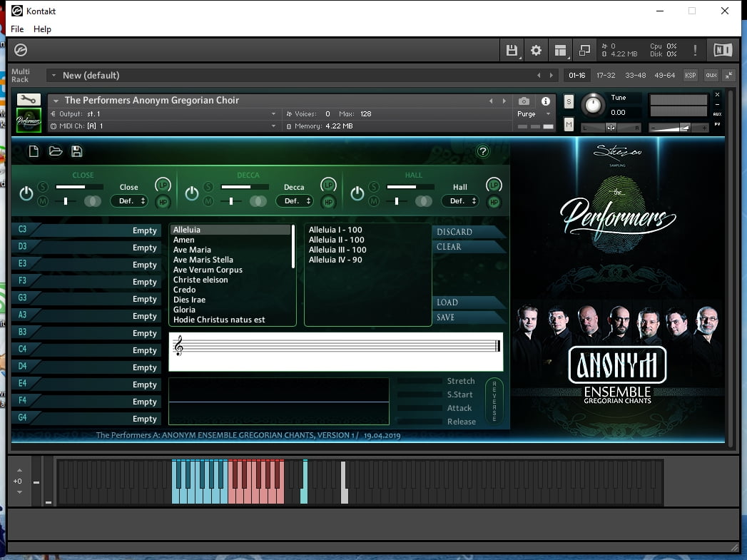
Task: Open the Output st. 1 dropdown
Action: tap(163, 114)
